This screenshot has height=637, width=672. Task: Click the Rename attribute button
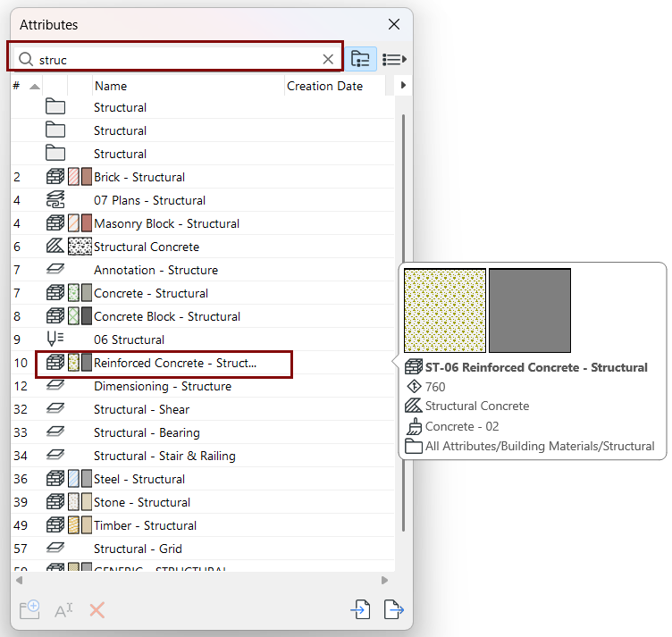coord(63,610)
